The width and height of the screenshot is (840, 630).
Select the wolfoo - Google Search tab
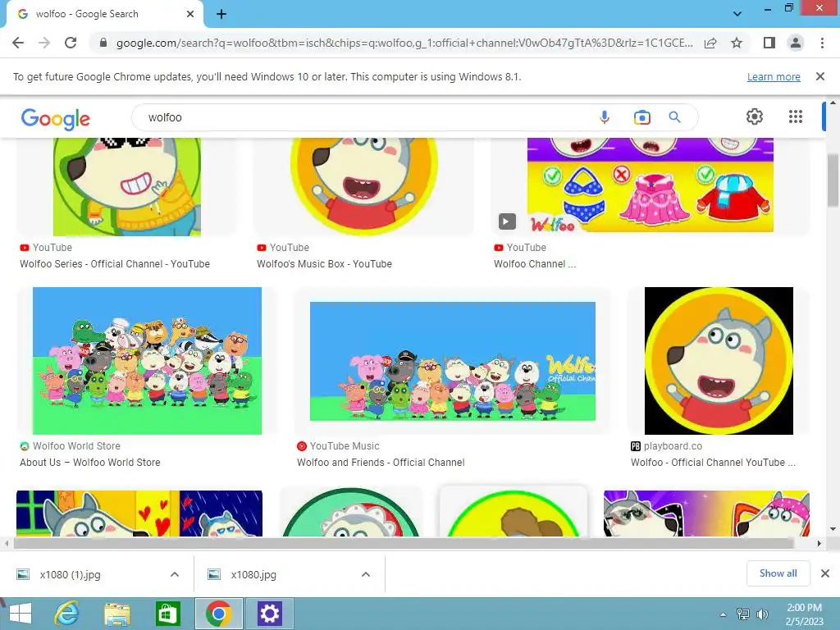(105, 14)
